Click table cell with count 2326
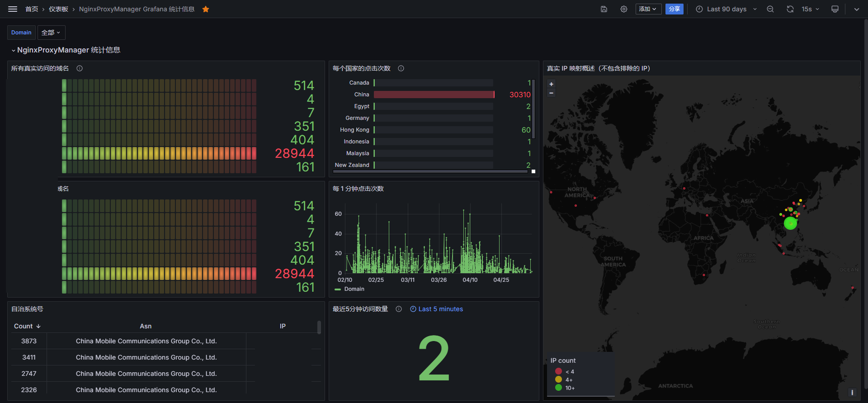This screenshot has width=868, height=403. tap(29, 390)
